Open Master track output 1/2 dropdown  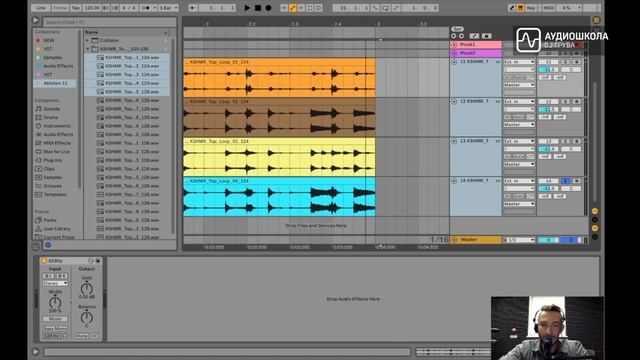pos(519,240)
